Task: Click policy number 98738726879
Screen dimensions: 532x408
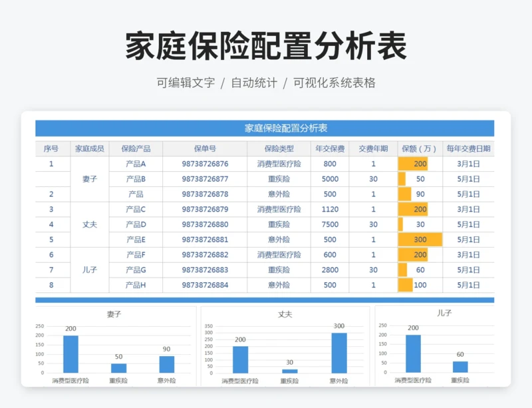Action: coord(205,209)
